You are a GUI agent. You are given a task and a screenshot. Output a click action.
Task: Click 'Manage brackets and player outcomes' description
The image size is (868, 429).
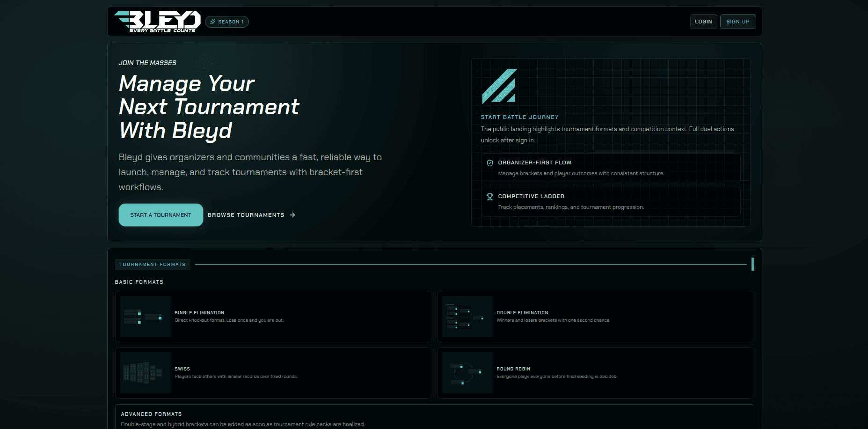(581, 173)
